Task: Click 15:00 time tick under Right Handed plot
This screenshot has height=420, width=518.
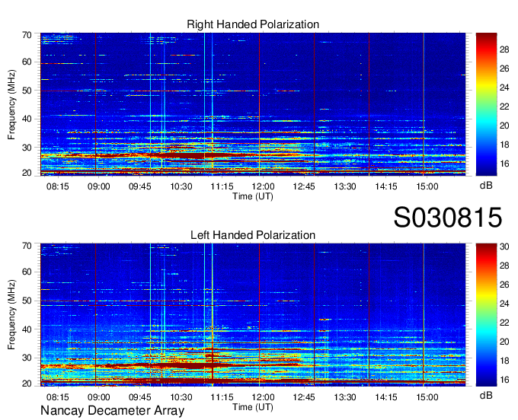Action: 427,186
